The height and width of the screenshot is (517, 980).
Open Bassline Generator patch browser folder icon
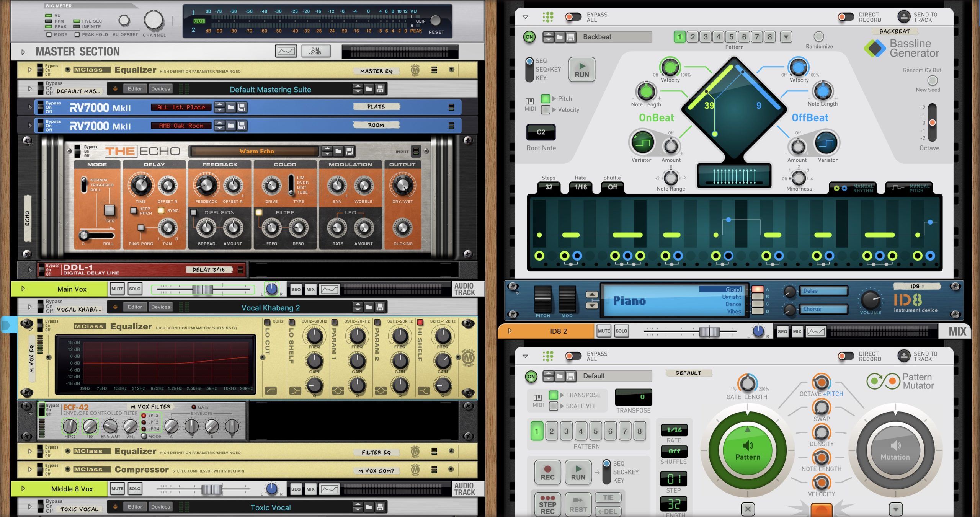(560, 37)
